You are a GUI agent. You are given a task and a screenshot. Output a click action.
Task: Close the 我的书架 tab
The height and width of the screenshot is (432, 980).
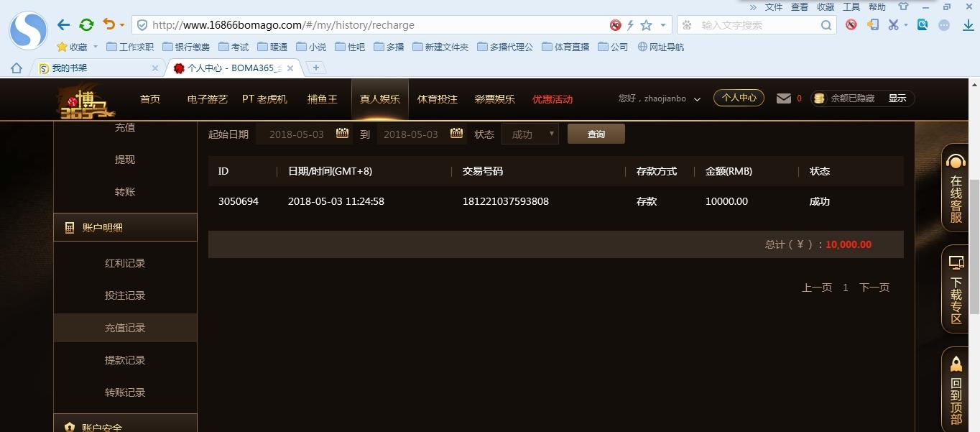[154, 68]
